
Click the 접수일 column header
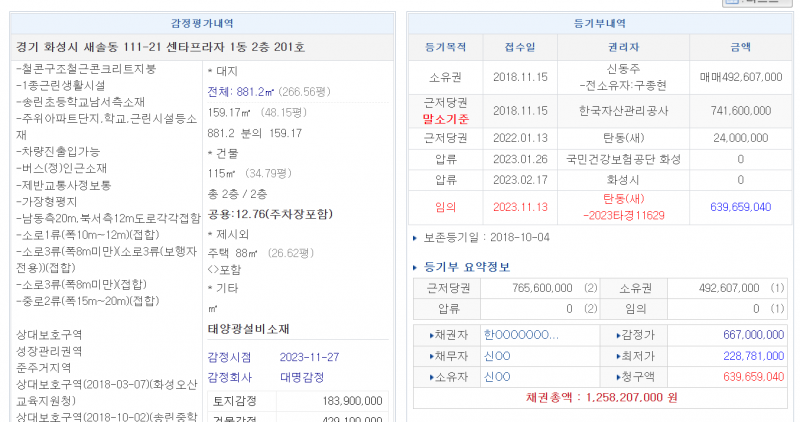(519, 47)
